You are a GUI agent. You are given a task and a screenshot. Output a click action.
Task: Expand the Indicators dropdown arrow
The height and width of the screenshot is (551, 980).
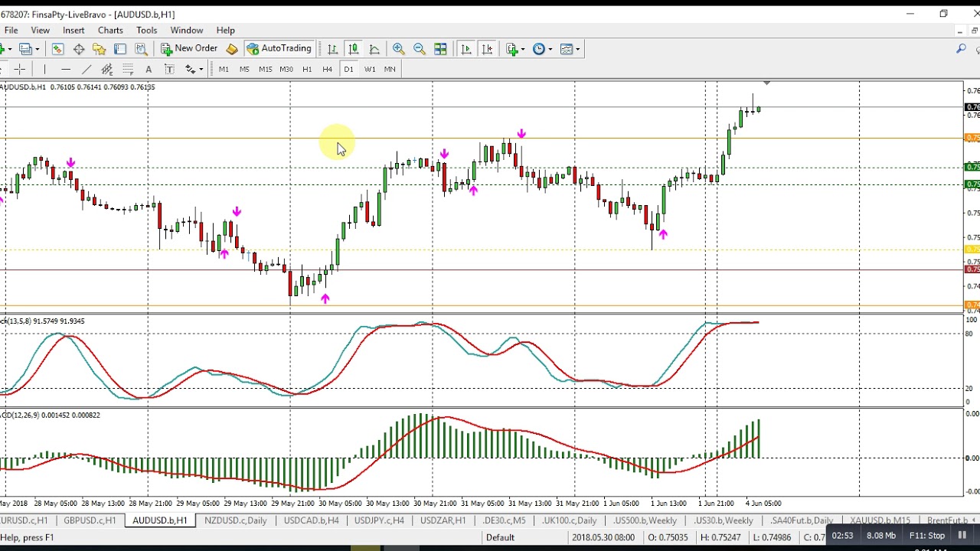tap(523, 49)
